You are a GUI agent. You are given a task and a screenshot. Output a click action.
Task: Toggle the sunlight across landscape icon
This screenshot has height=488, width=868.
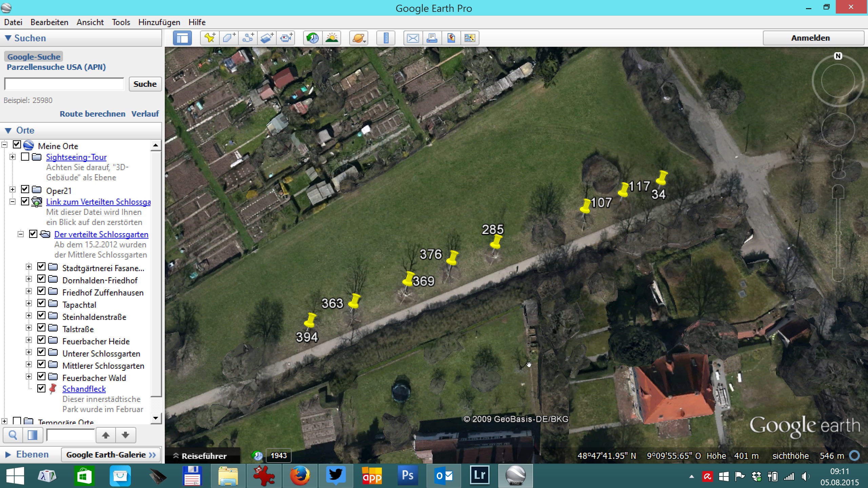click(332, 38)
